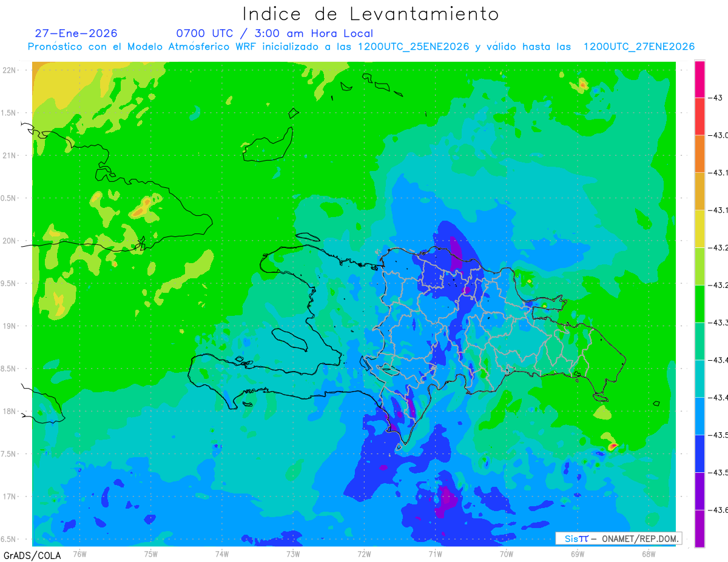Click the "71W" longitude label
Viewport: 728px width, 562px height.
pos(435,553)
